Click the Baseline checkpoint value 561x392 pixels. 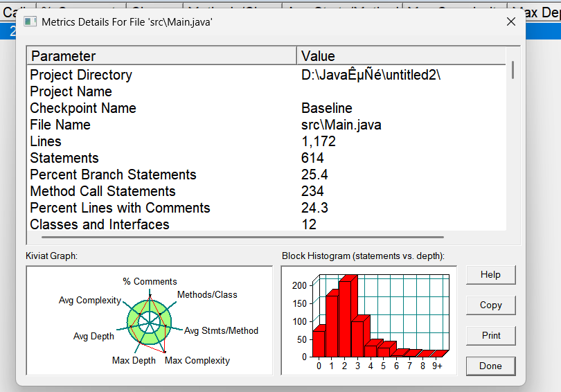327,108
